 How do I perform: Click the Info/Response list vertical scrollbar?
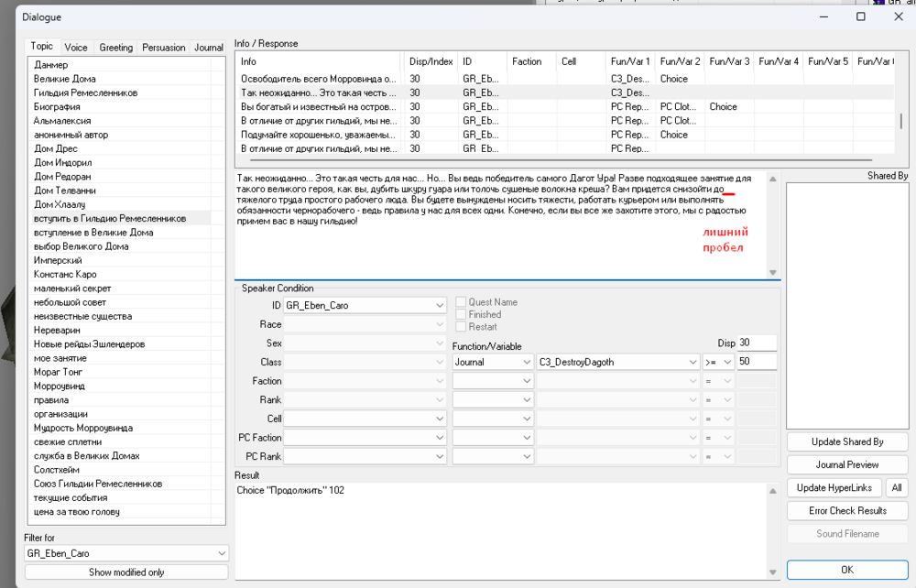coord(900,121)
